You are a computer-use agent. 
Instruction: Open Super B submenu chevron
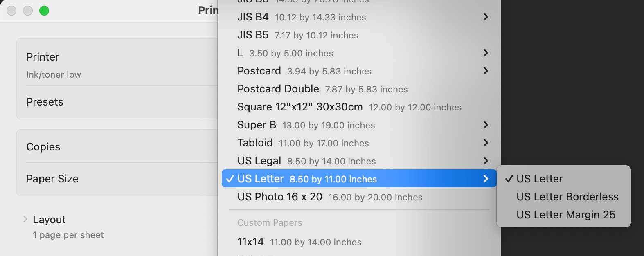pyautogui.click(x=486, y=125)
